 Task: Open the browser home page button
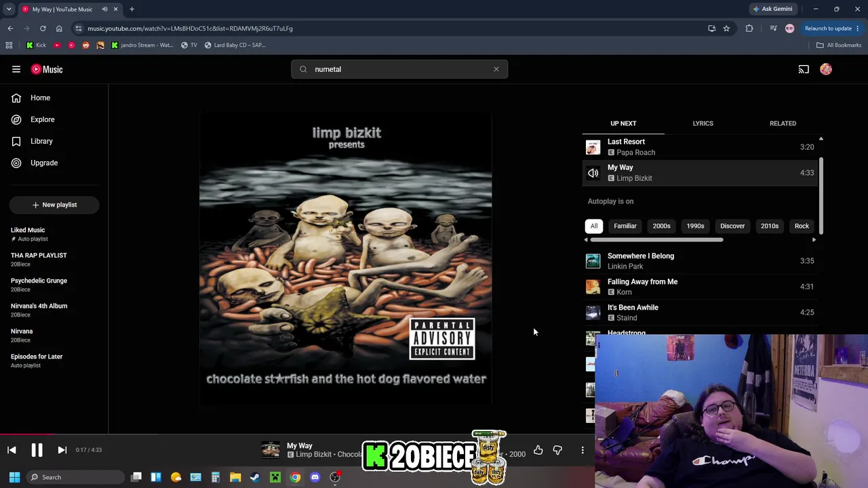coord(59,28)
